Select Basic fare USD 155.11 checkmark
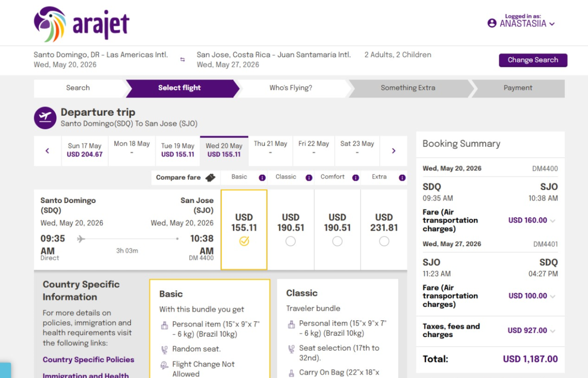The width and height of the screenshot is (588, 378). 244,241
